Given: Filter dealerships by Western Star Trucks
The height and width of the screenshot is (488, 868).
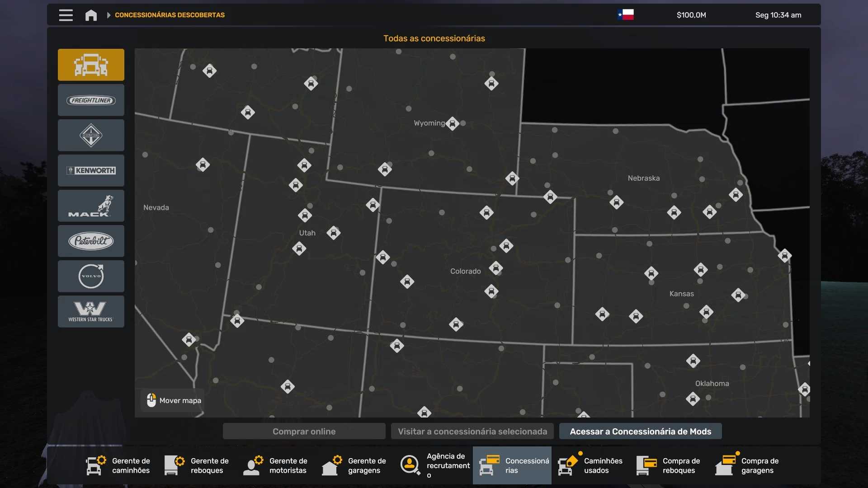Looking at the screenshot, I should point(91,312).
